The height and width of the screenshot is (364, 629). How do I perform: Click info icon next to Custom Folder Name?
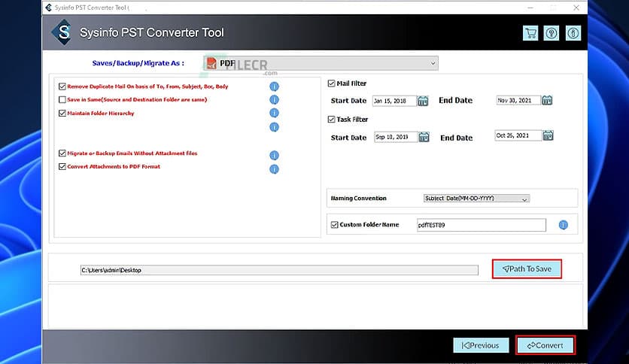pyautogui.click(x=564, y=225)
